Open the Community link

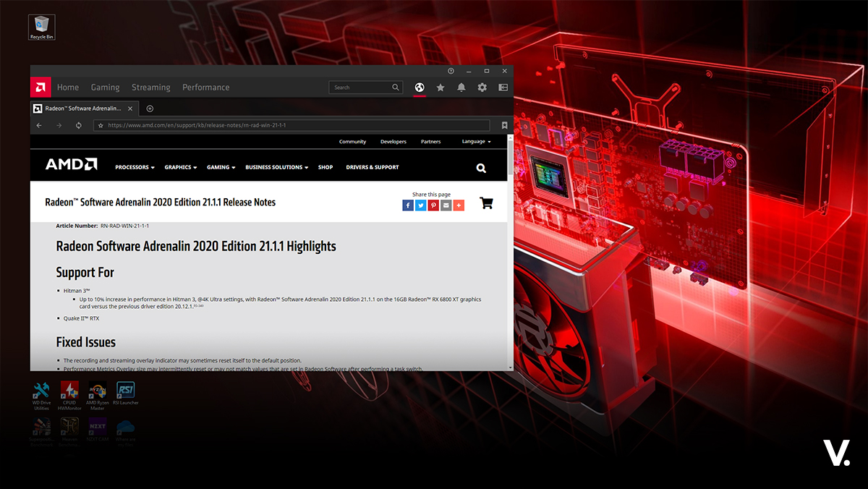(352, 142)
